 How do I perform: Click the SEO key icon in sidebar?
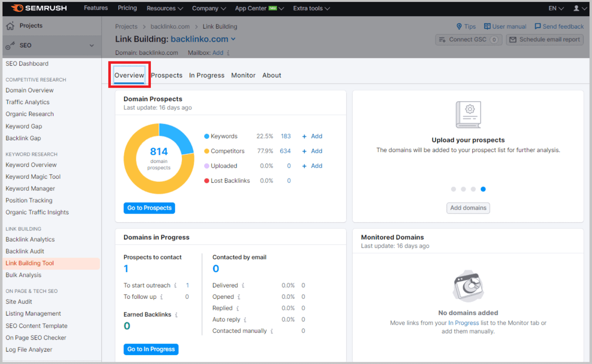point(10,45)
